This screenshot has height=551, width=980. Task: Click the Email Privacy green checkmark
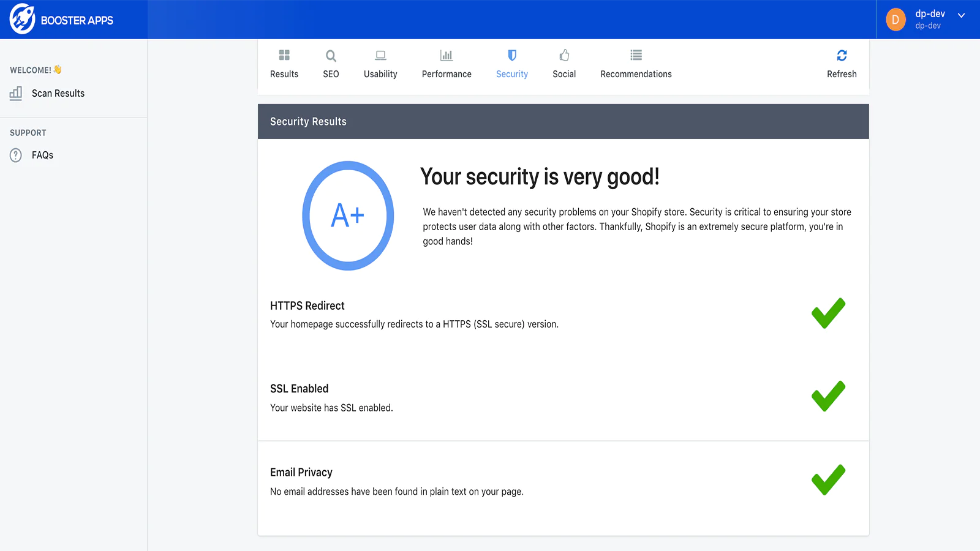click(x=828, y=480)
